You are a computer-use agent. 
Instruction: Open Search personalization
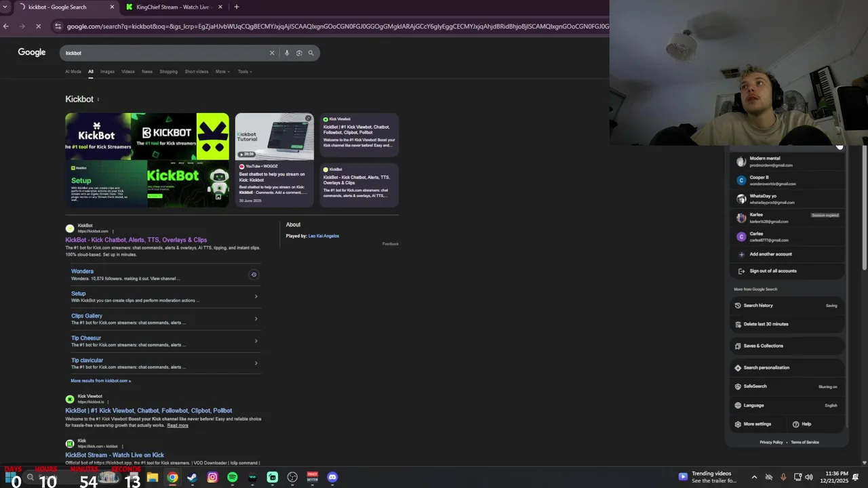click(x=788, y=367)
